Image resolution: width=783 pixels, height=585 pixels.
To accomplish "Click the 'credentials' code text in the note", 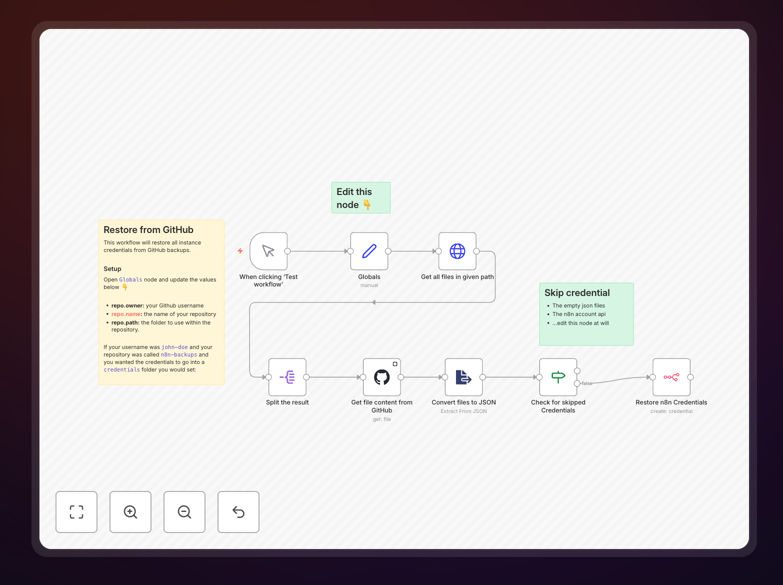I will [122, 370].
